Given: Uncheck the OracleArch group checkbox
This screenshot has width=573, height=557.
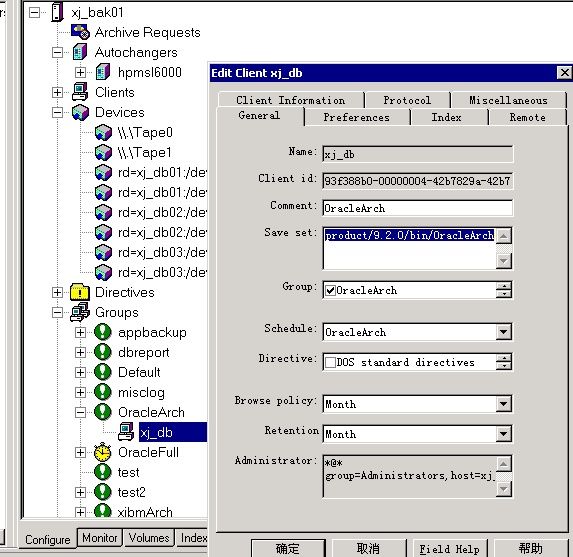Looking at the screenshot, I should [330, 291].
